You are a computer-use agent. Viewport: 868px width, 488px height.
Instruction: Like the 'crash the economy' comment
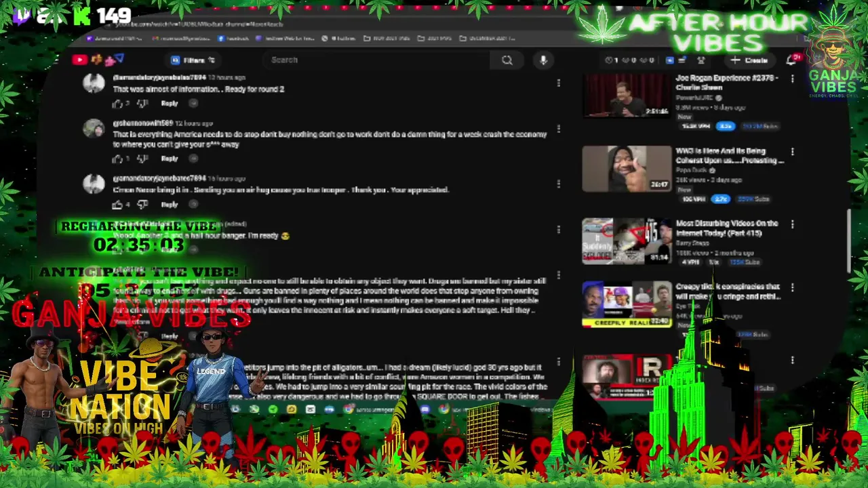(117, 159)
